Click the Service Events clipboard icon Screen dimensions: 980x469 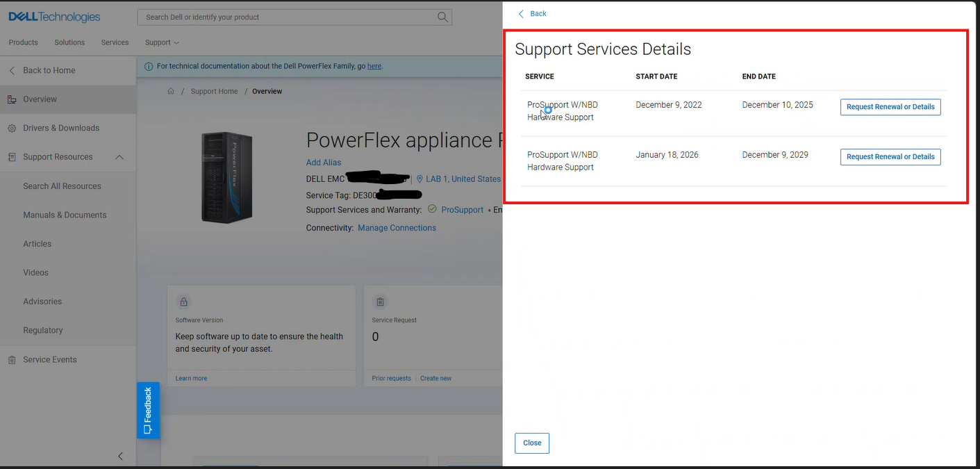click(x=12, y=360)
